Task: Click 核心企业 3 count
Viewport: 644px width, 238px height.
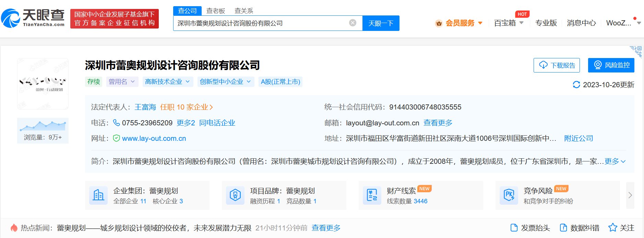Action: [168, 201]
